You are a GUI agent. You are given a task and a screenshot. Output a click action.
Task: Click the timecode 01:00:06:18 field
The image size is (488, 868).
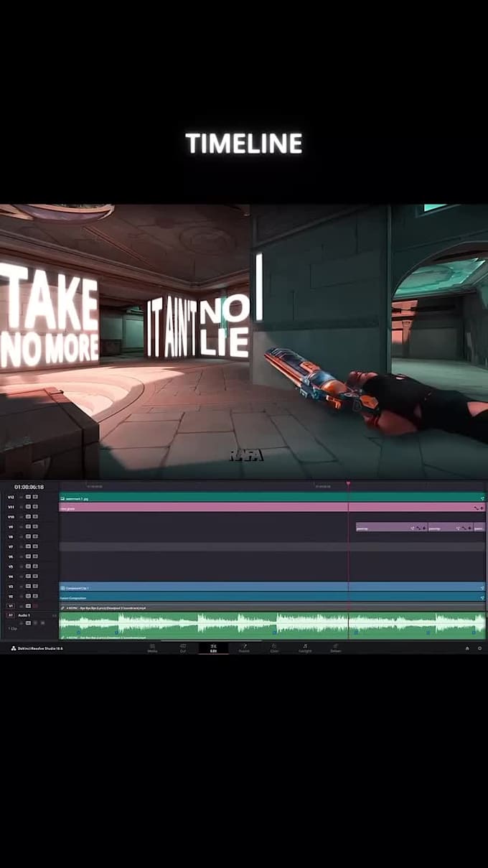pos(29,487)
